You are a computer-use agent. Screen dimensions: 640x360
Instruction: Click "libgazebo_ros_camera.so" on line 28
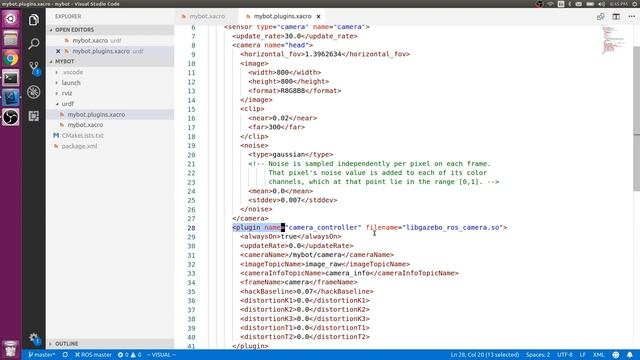coord(453,227)
